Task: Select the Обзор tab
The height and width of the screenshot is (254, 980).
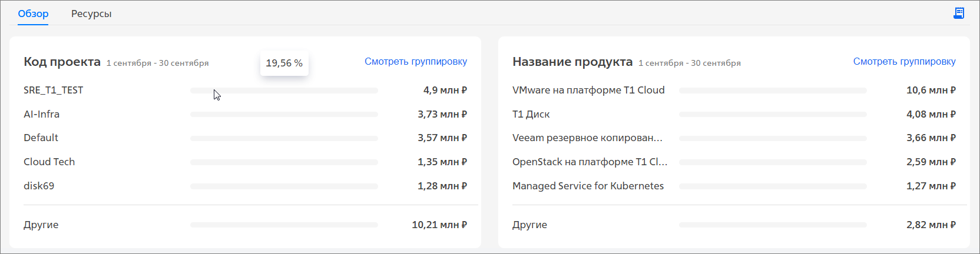Action: 33,14
